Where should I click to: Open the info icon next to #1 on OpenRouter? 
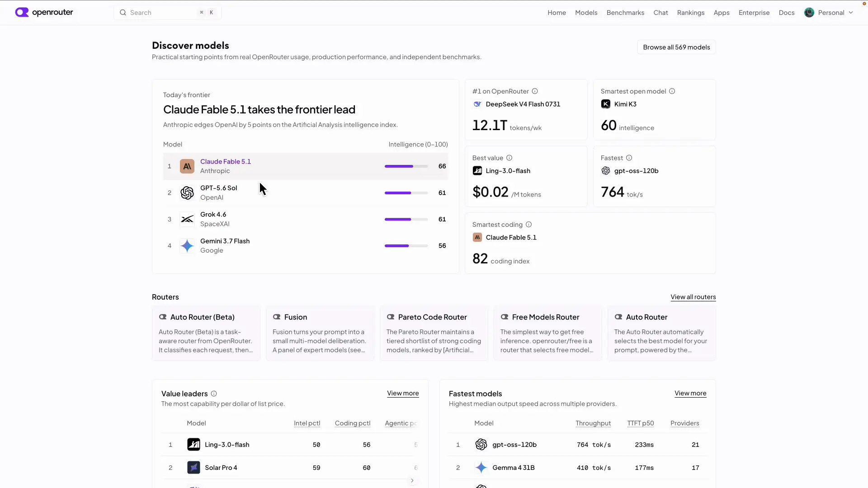535,91
